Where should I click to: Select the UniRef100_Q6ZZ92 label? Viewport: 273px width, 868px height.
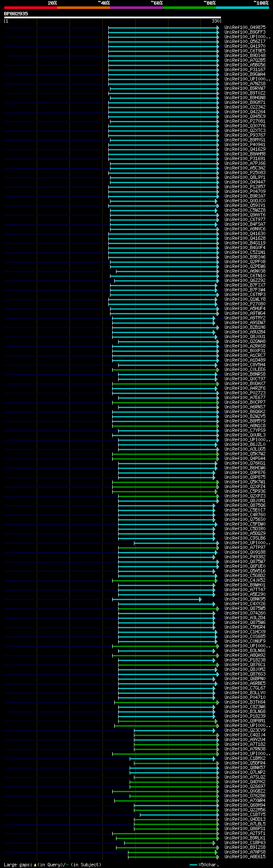click(245, 280)
